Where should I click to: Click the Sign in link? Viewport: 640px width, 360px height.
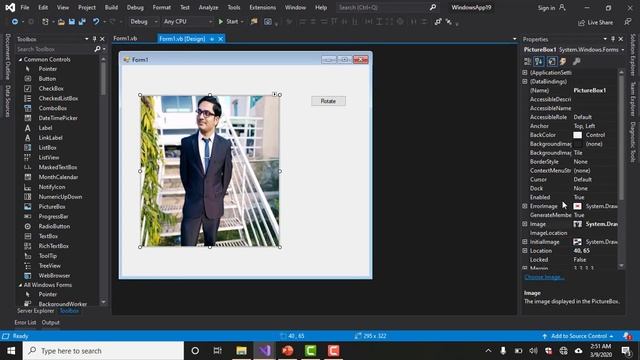547,8
